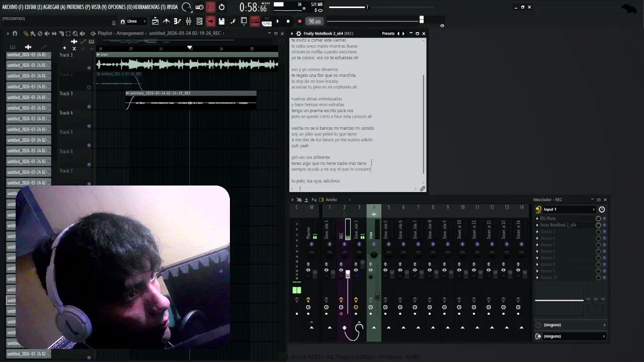Select the 02-14-19_REC clip on Track 3
644x362 pixels.
(x=191, y=101)
